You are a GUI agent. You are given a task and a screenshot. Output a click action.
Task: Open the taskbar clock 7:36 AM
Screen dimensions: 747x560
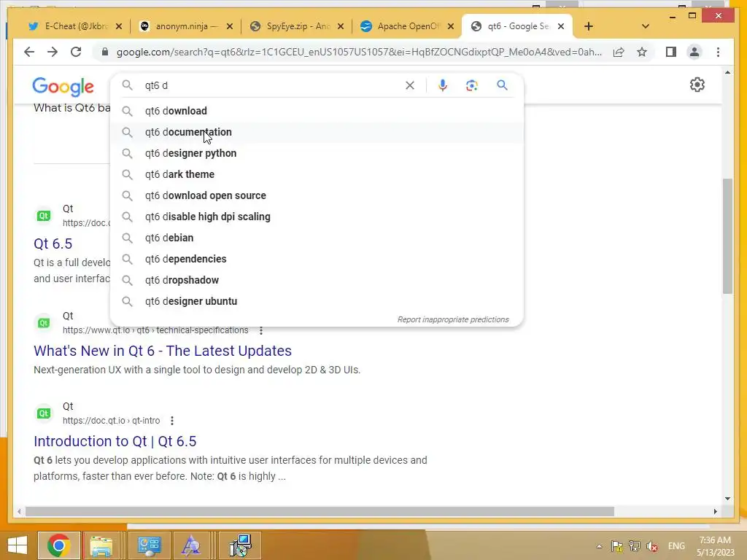click(715, 546)
